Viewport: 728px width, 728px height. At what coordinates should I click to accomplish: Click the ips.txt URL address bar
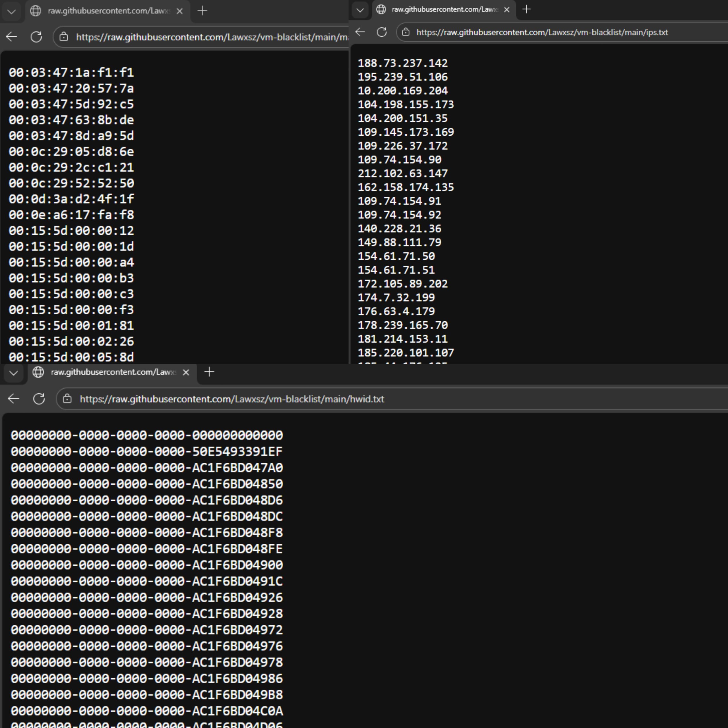562,32
